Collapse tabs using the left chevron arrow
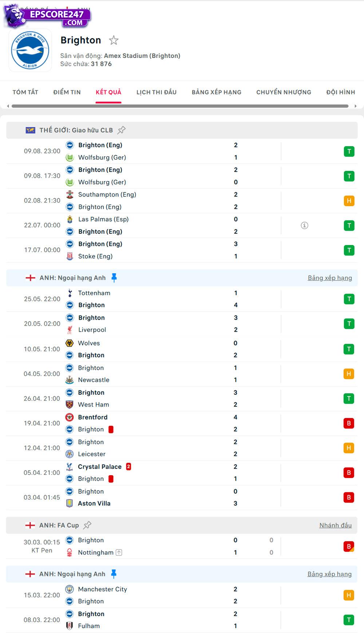Image resolution: width=364 pixels, height=633 pixels. 8,107
